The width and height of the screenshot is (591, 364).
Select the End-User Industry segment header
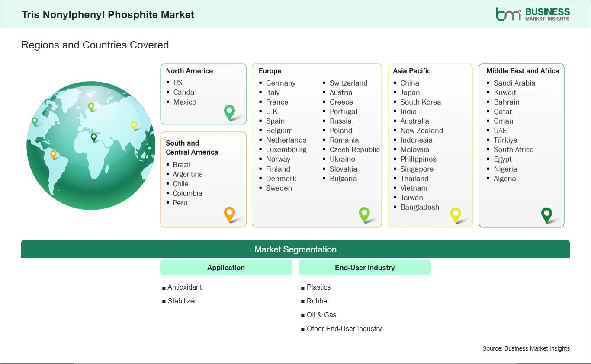click(365, 268)
